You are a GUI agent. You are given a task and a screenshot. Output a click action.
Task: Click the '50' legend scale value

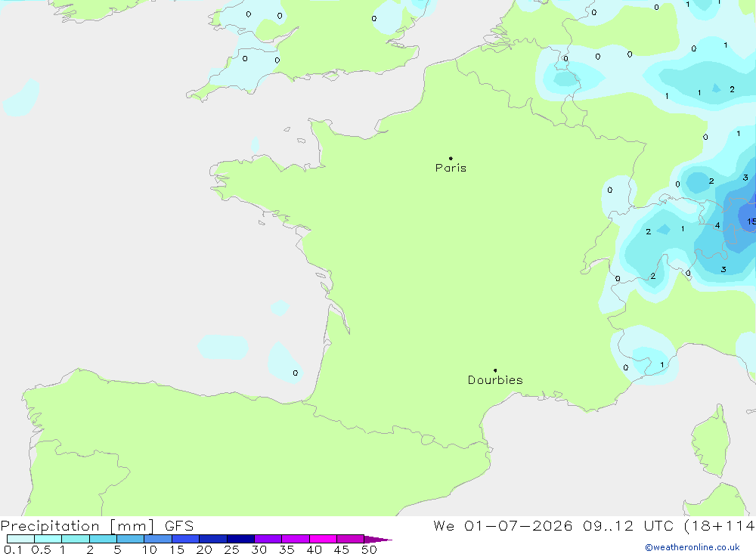pyautogui.click(x=369, y=549)
